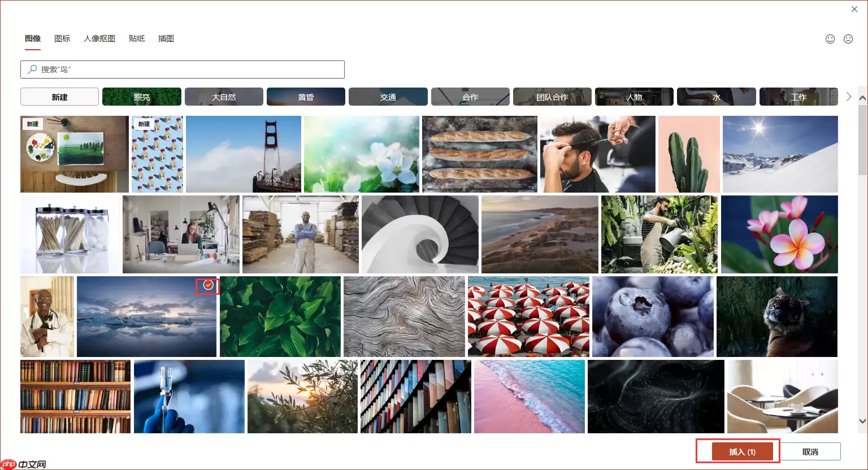Select the blueberries closeup image
This screenshot has width=868, height=470.
[653, 316]
